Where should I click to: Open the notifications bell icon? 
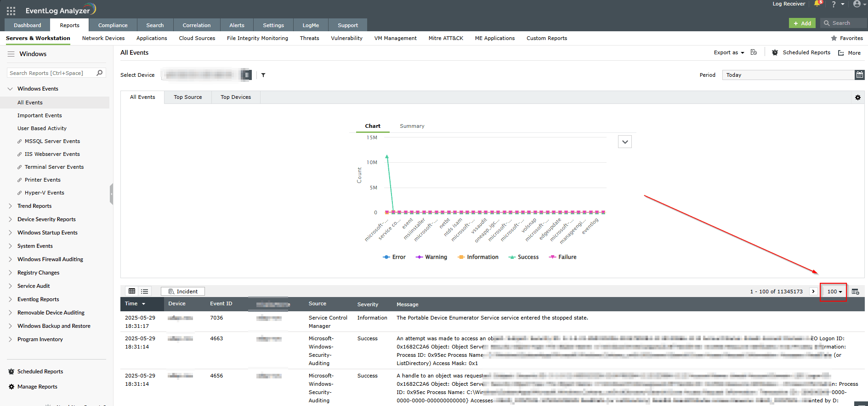pyautogui.click(x=817, y=4)
